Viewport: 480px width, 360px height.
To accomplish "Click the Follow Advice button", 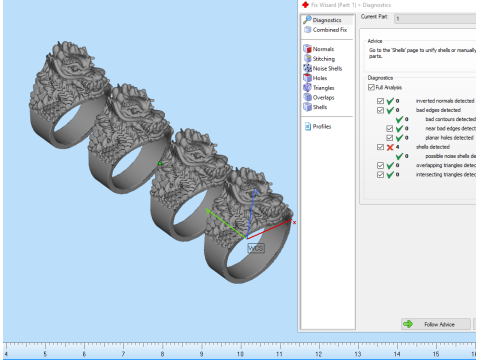I will click(436, 324).
